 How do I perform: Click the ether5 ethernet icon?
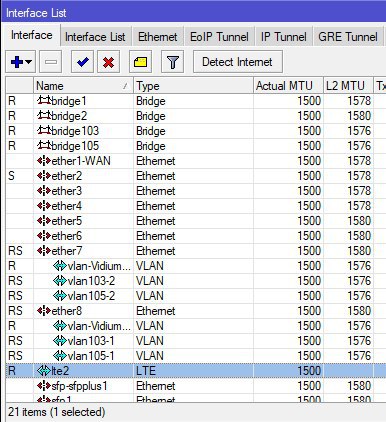click(x=44, y=221)
